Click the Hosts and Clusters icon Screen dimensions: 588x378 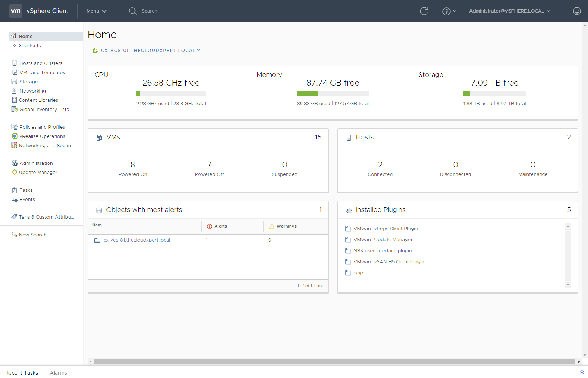point(14,63)
